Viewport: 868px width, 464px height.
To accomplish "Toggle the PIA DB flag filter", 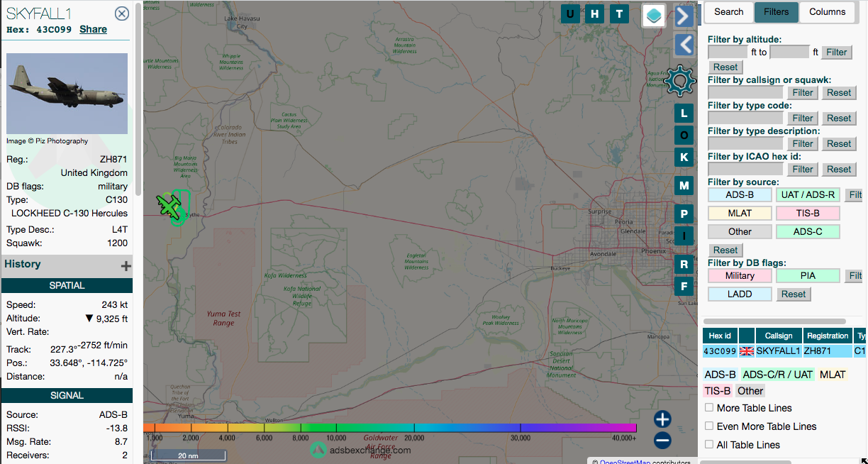I will (808, 275).
